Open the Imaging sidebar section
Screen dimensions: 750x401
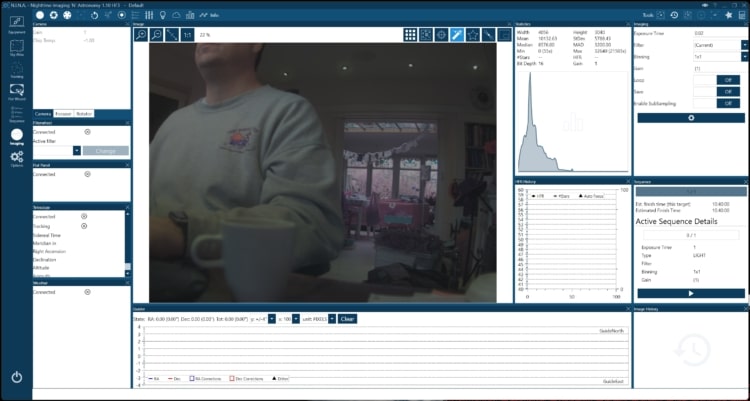click(17, 137)
